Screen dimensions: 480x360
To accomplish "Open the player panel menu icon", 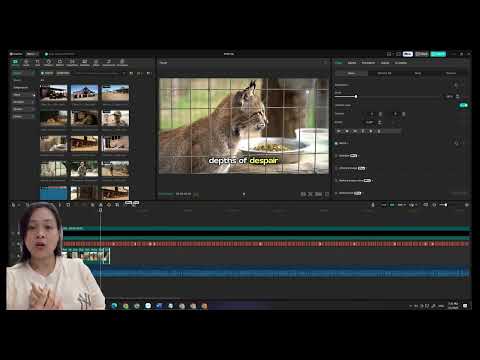I will coord(326,63).
